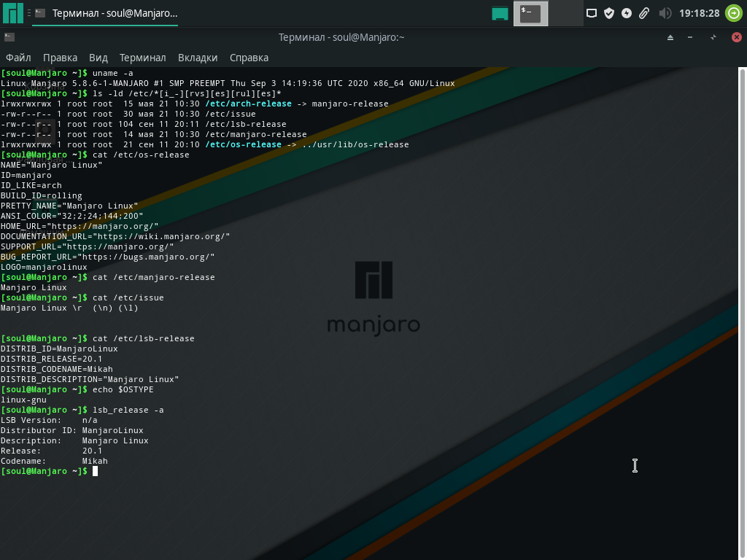747x560 pixels.
Task: Open the clipboard manager paperclip icon
Action: (644, 13)
